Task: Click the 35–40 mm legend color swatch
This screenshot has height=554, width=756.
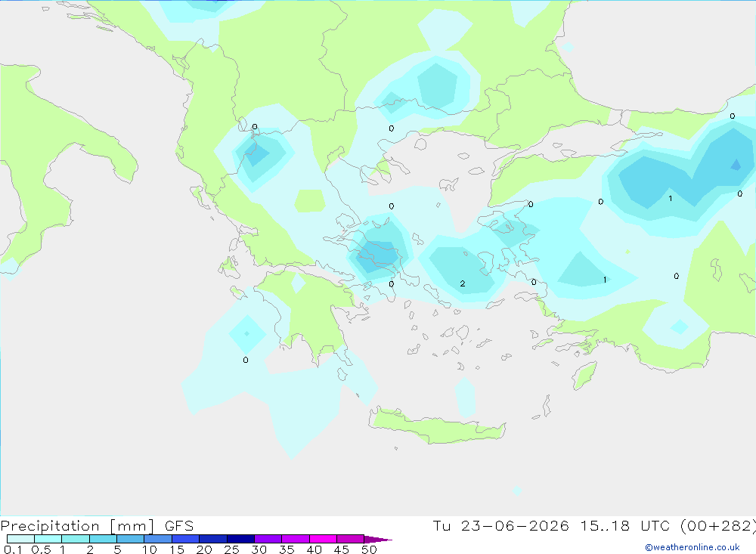Action: [x=295, y=539]
